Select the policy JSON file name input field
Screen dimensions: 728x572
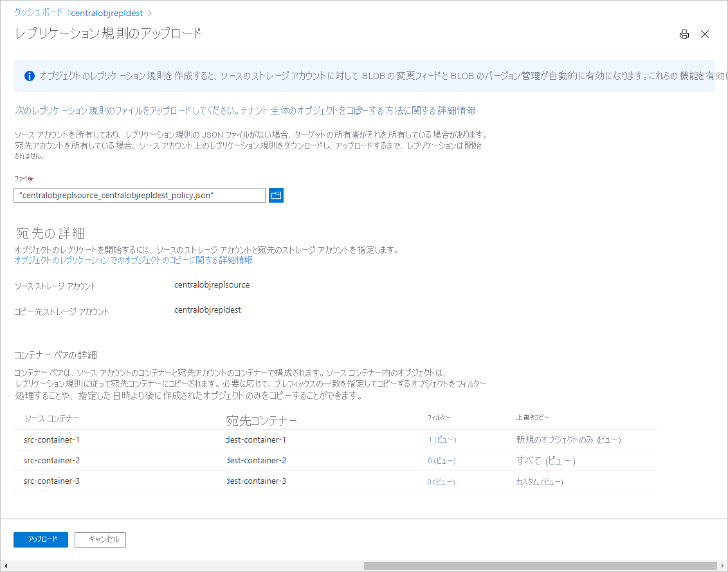coord(139,195)
